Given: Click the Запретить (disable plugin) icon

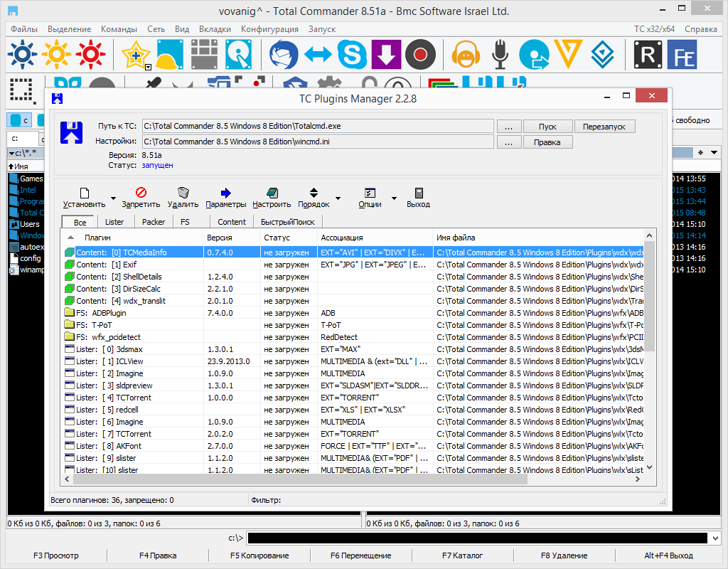Looking at the screenshot, I should [x=141, y=193].
